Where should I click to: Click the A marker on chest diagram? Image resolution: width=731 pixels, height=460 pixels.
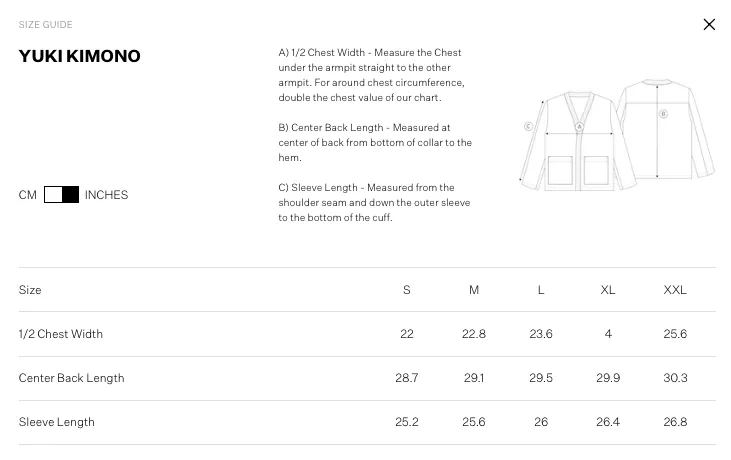point(579,127)
